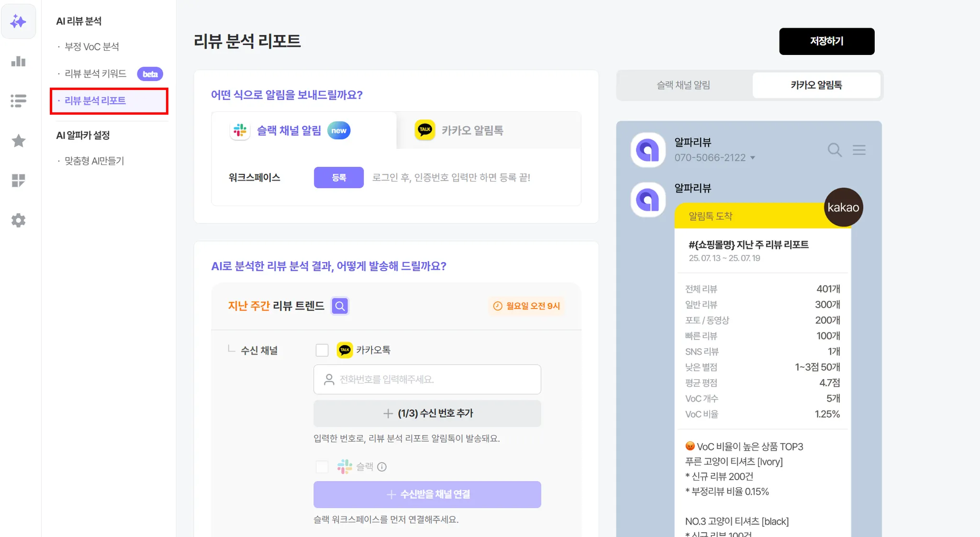The width and height of the screenshot is (980, 537).
Task: Click the list icon in left sidebar
Action: 18,101
